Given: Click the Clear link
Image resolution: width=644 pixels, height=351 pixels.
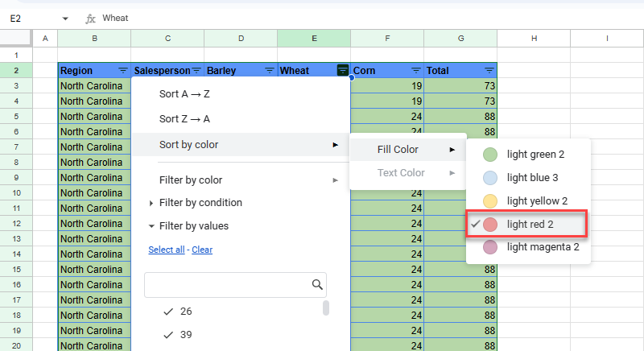Looking at the screenshot, I should [202, 250].
